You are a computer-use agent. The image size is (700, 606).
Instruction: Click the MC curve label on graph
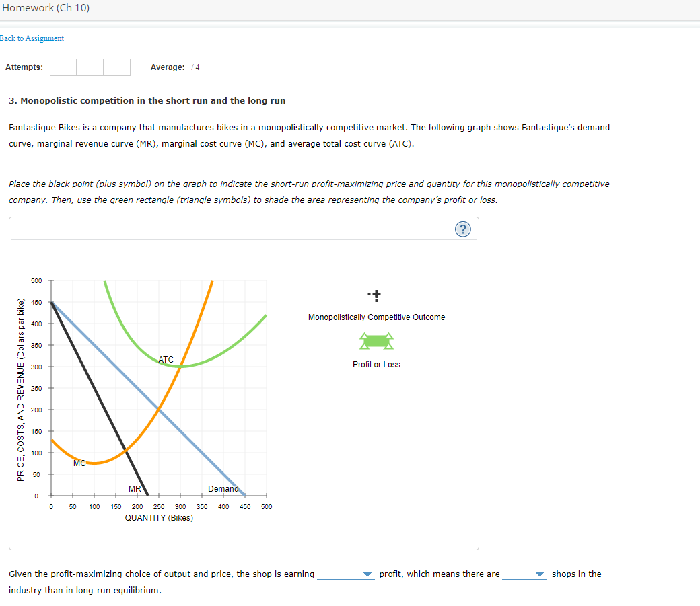pos(79,462)
